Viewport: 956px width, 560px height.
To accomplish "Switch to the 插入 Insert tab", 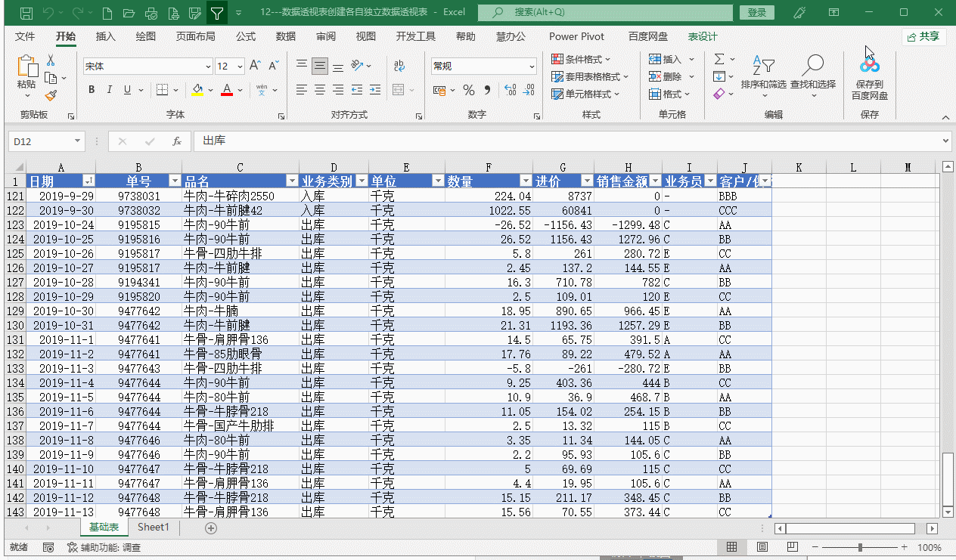I will [x=106, y=36].
